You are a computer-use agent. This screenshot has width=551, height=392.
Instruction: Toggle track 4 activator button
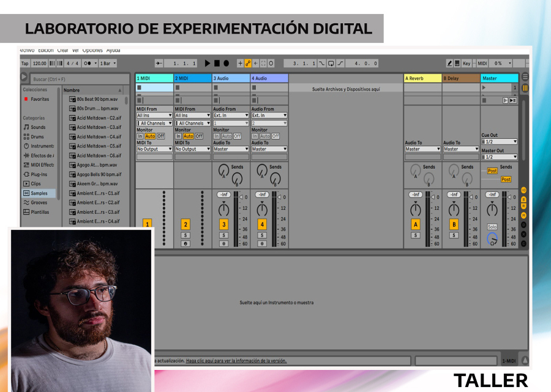[x=262, y=224]
